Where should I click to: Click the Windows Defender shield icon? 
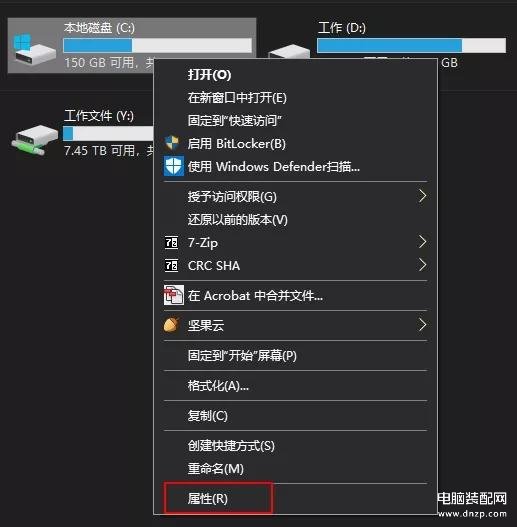pyautogui.click(x=174, y=166)
